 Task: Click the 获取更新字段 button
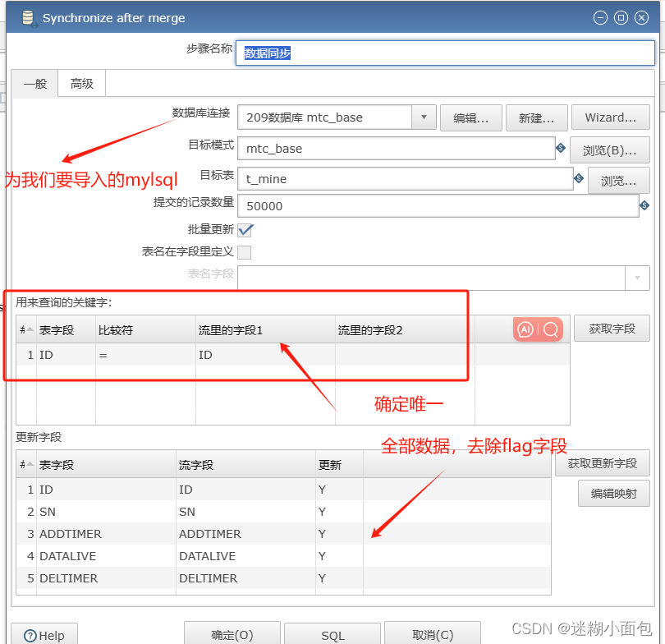tap(603, 462)
